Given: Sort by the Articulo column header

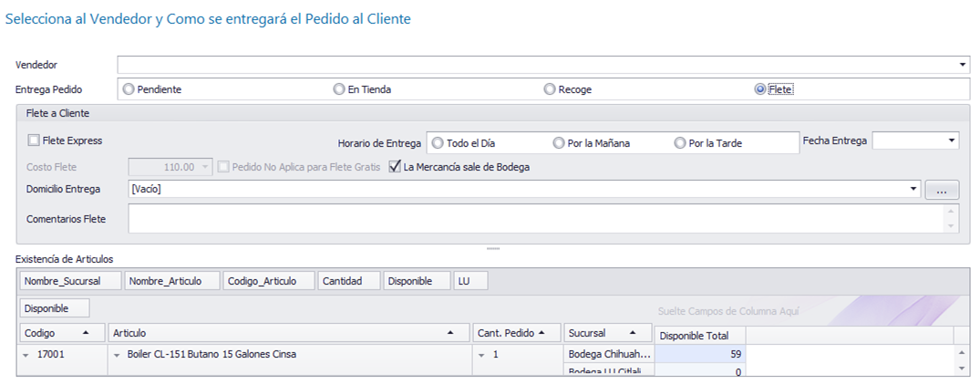Looking at the screenshot, I should click(289, 334).
